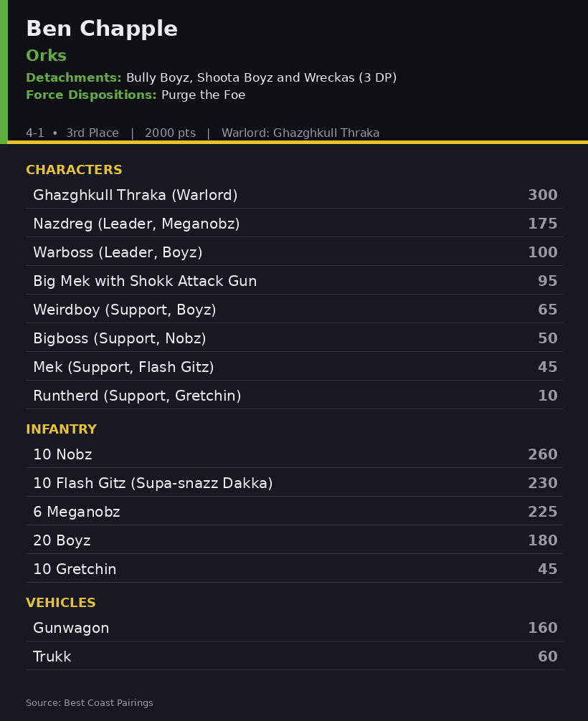588x721 pixels.
Task: Open the Best Coast Pairings source text
Action: pos(89,702)
